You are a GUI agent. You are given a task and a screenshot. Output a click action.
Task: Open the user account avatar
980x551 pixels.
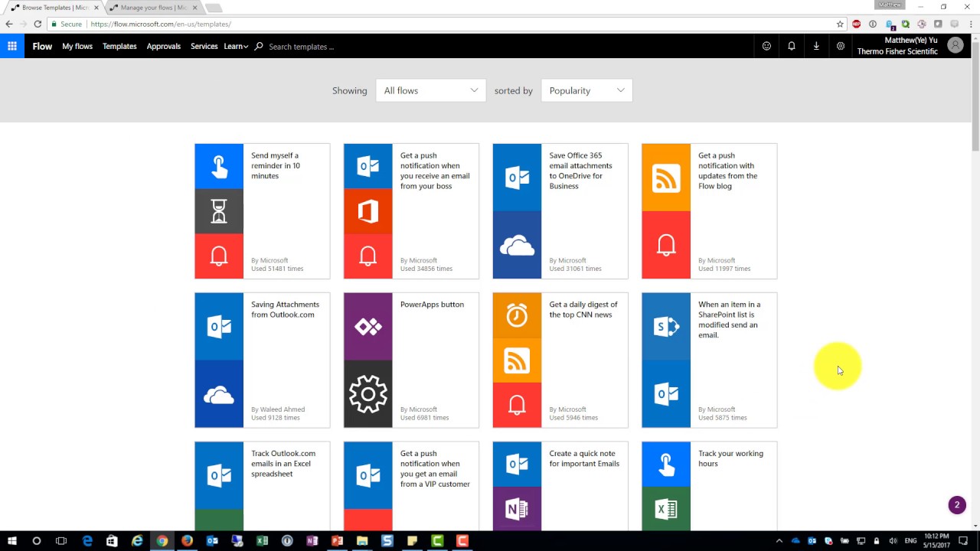[x=955, y=45]
